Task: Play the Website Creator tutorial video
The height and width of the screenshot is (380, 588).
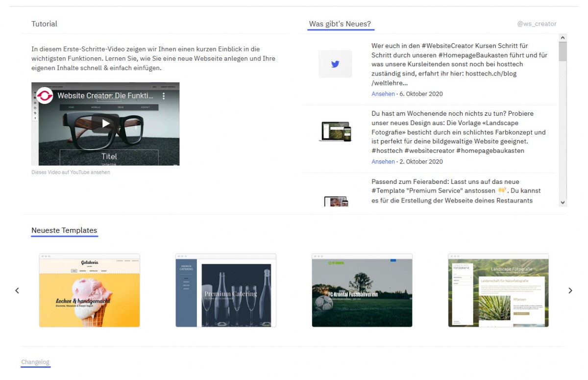Action: 105,124
